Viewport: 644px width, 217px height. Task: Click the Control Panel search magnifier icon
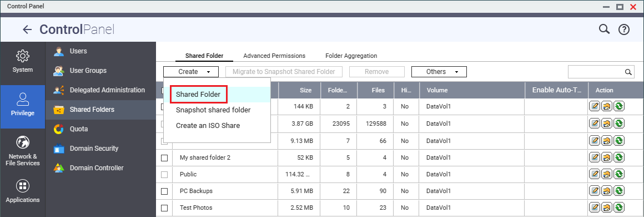pos(604,29)
